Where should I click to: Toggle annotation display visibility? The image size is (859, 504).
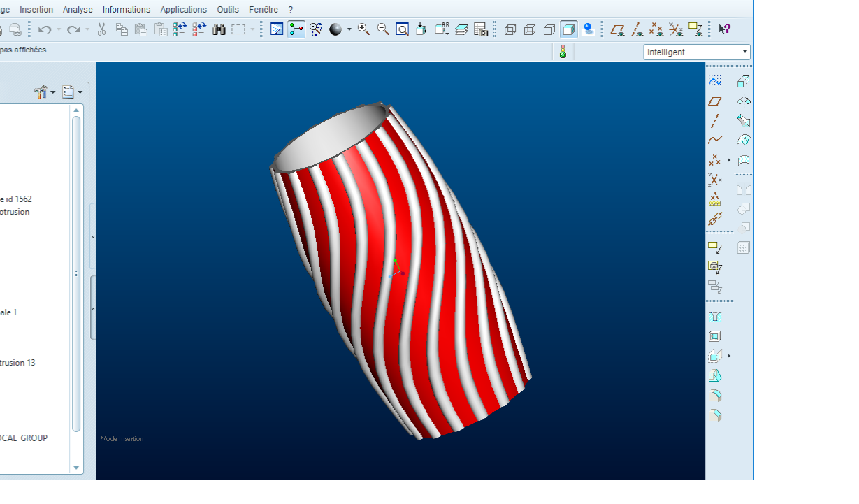[x=695, y=29]
